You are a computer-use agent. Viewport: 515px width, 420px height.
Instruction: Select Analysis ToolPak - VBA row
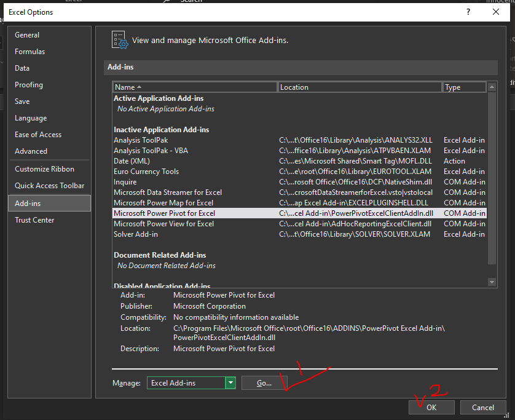[299, 151]
